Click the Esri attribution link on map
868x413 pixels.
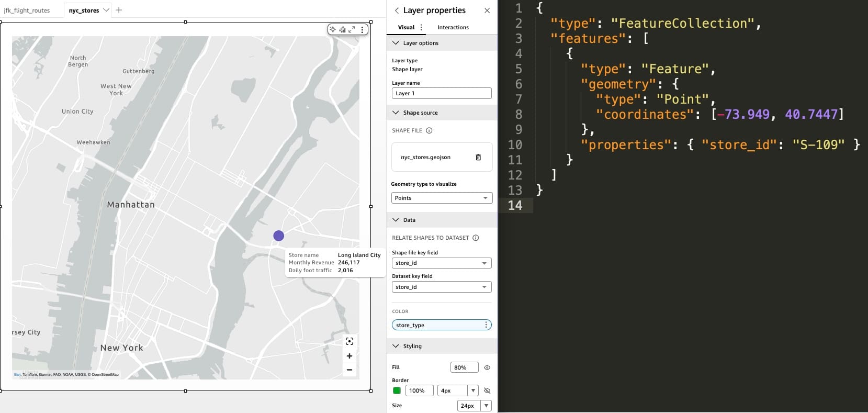(17, 375)
